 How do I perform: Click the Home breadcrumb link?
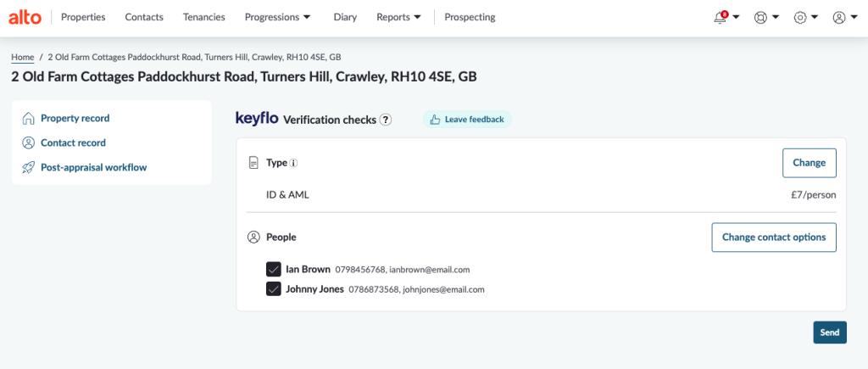23,57
